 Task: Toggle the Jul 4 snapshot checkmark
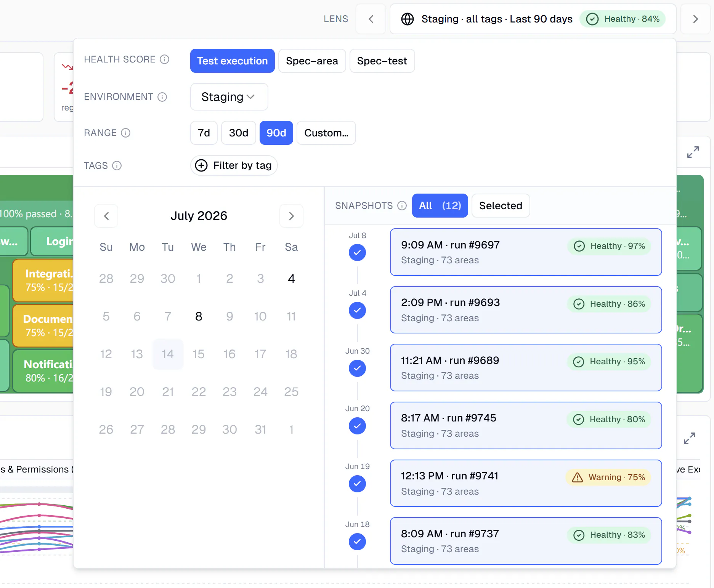pos(357,310)
